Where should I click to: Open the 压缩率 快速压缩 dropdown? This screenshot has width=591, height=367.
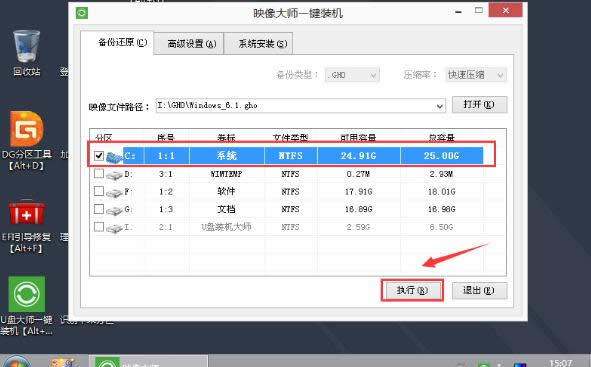pyautogui.click(x=476, y=75)
